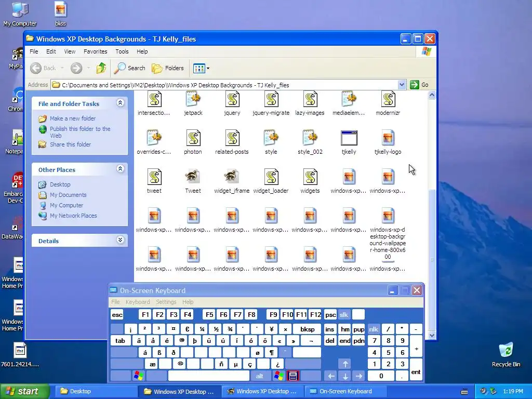Toggle the slk scroll lock key
Image resolution: width=532 pixels, height=399 pixels.
344,315
